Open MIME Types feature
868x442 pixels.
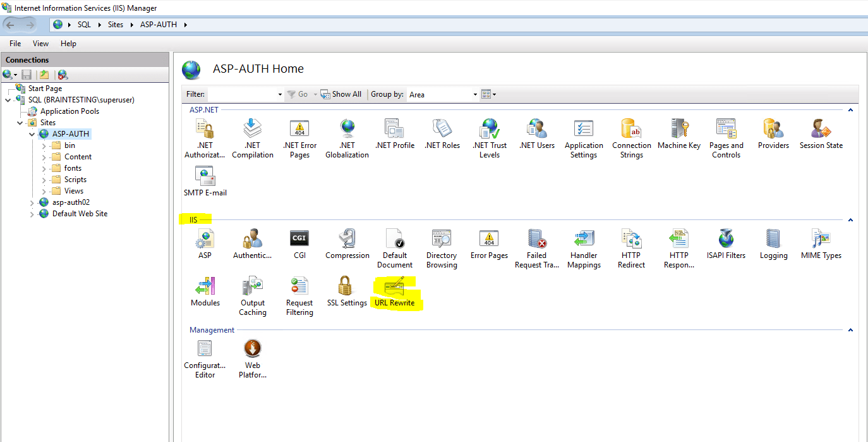pyautogui.click(x=821, y=244)
